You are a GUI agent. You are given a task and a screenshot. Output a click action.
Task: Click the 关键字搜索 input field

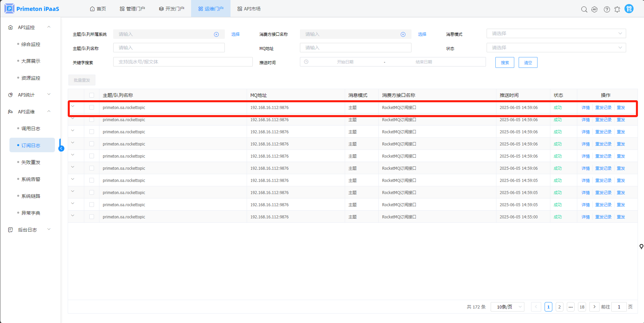(183, 62)
